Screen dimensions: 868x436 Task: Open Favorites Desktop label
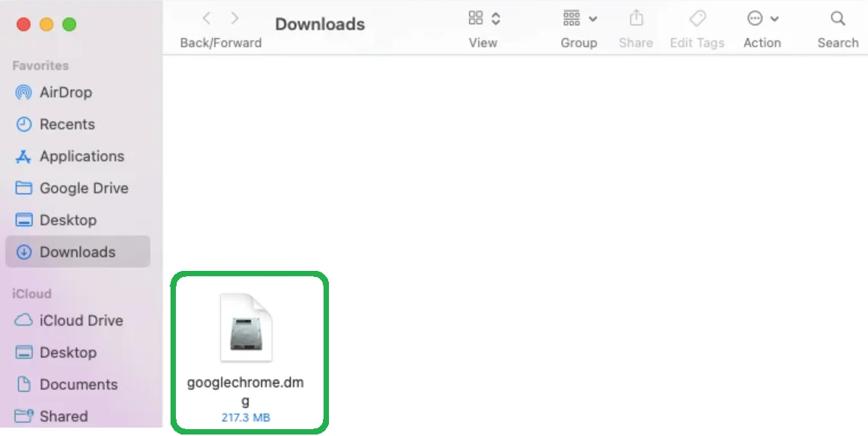coord(68,220)
